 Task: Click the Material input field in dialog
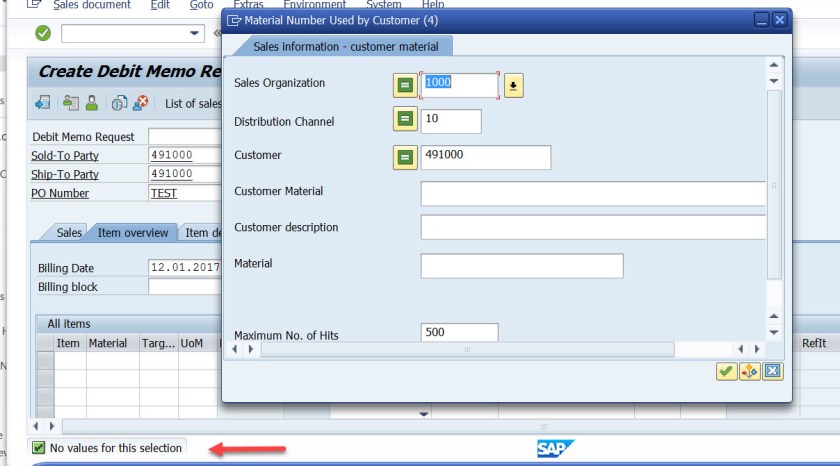click(522, 266)
